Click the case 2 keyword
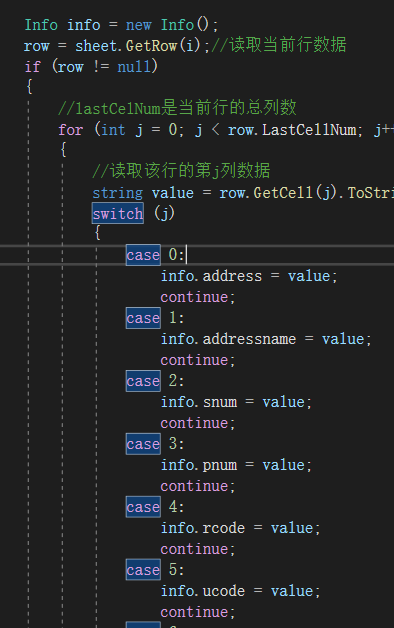394x628 pixels. click(x=143, y=381)
